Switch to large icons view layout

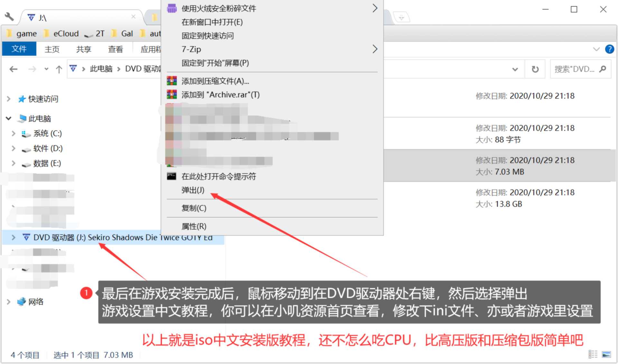coord(606,354)
